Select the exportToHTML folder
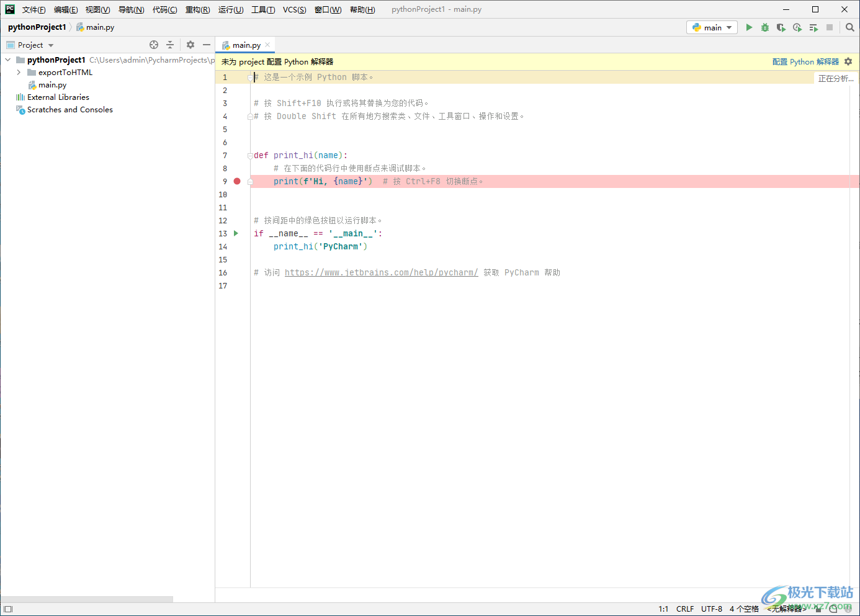 pos(65,73)
